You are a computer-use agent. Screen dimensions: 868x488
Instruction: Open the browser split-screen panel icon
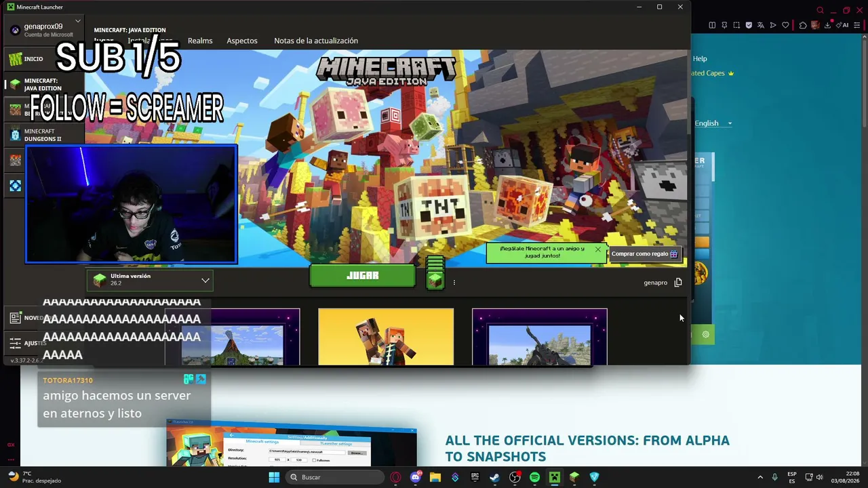click(712, 25)
